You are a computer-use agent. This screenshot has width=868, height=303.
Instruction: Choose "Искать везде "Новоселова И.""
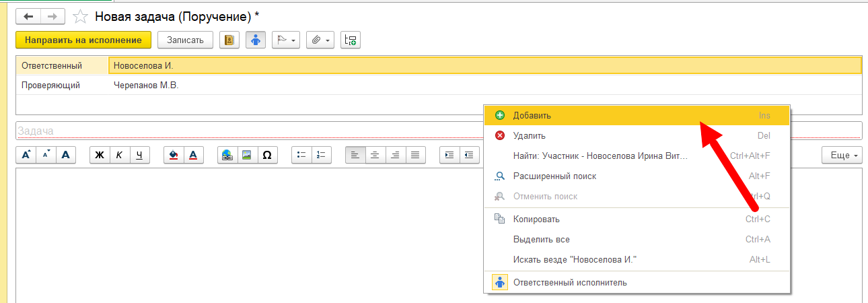(638, 260)
